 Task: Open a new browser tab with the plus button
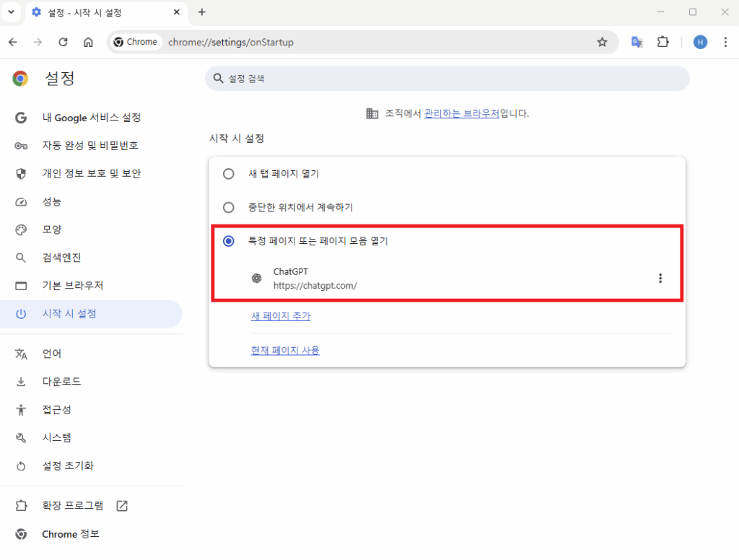(x=202, y=12)
